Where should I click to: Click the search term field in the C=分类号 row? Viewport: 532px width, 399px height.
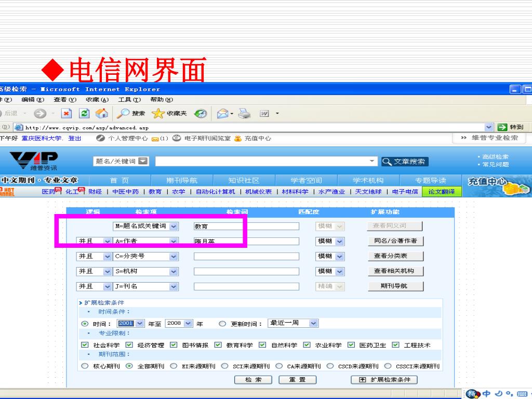click(x=246, y=257)
